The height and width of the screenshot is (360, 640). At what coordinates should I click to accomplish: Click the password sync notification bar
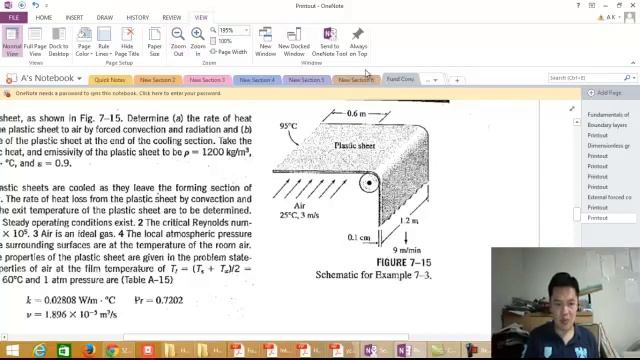290,93
